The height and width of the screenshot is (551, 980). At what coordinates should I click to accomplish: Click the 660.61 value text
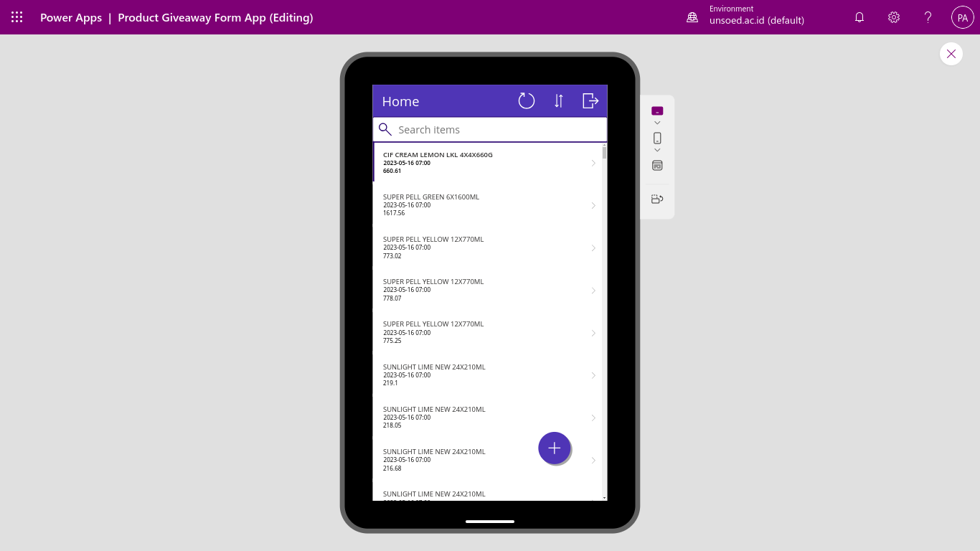click(x=392, y=171)
